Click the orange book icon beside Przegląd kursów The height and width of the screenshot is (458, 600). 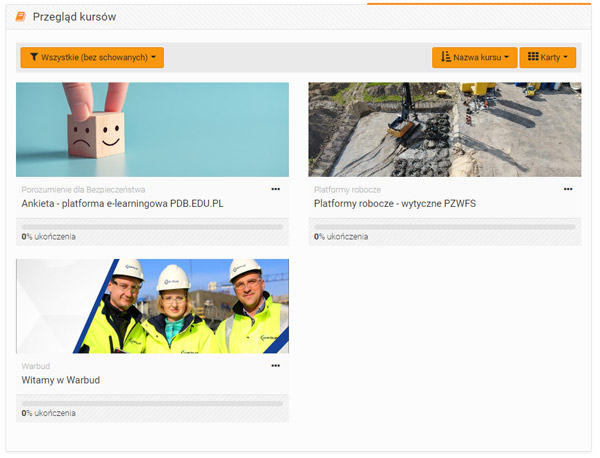(x=21, y=17)
